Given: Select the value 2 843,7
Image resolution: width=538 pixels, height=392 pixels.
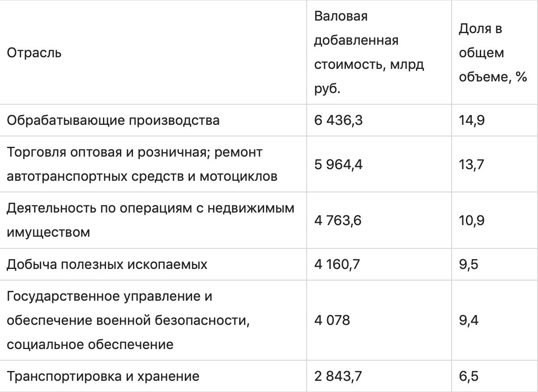Looking at the screenshot, I should (x=338, y=376).
